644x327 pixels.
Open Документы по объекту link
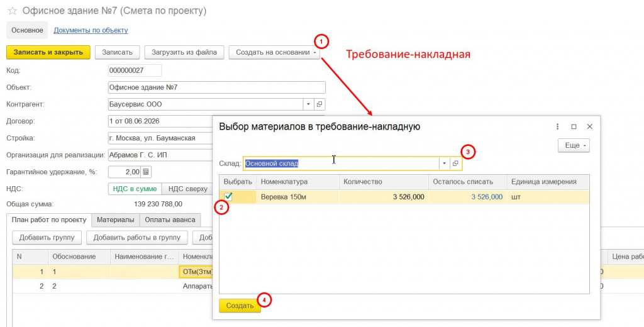coord(91,30)
